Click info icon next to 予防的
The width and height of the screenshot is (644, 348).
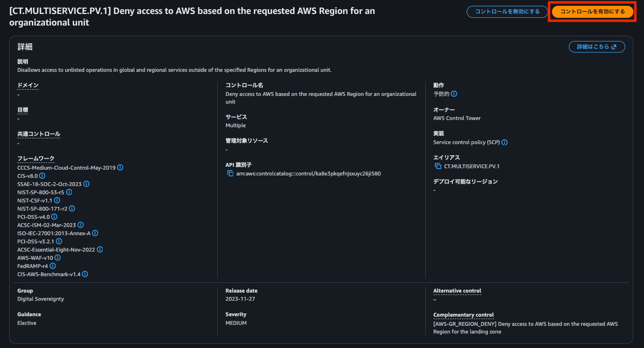pos(454,94)
